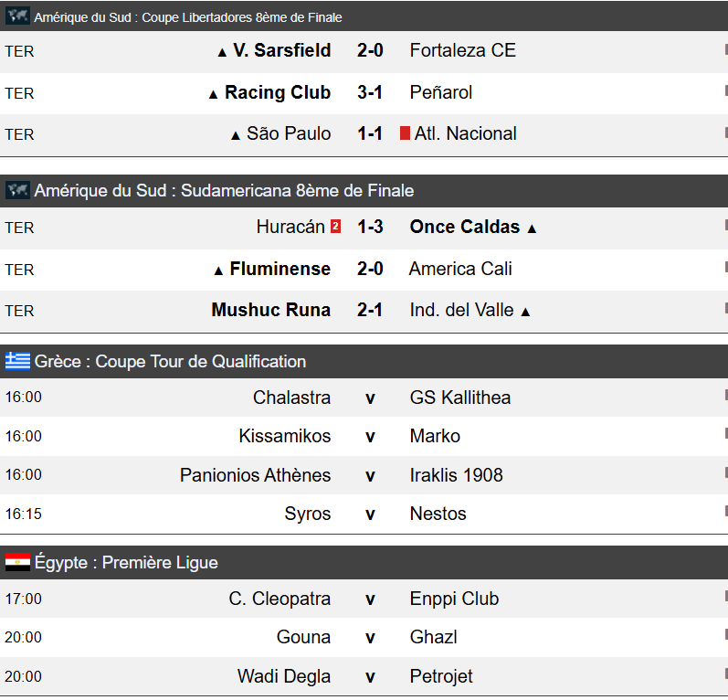Select the Wadi Degla team name
Screen dimensions: 728x700
[284, 677]
